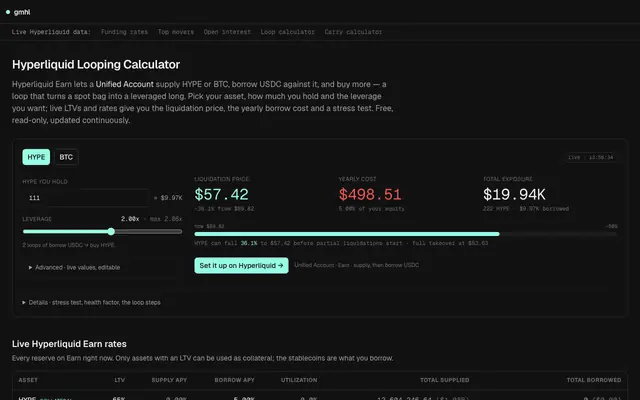Switch the asset to BTC
This screenshot has height=400, width=640.
66,157
